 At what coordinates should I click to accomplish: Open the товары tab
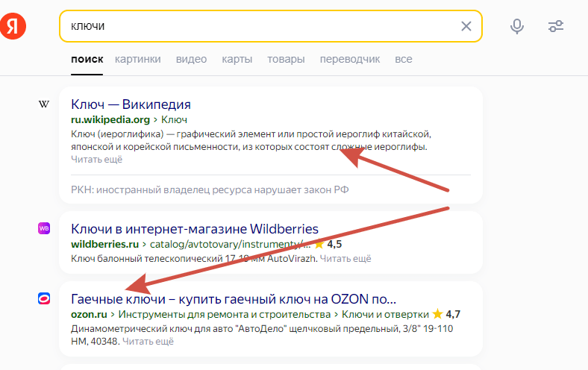point(286,59)
